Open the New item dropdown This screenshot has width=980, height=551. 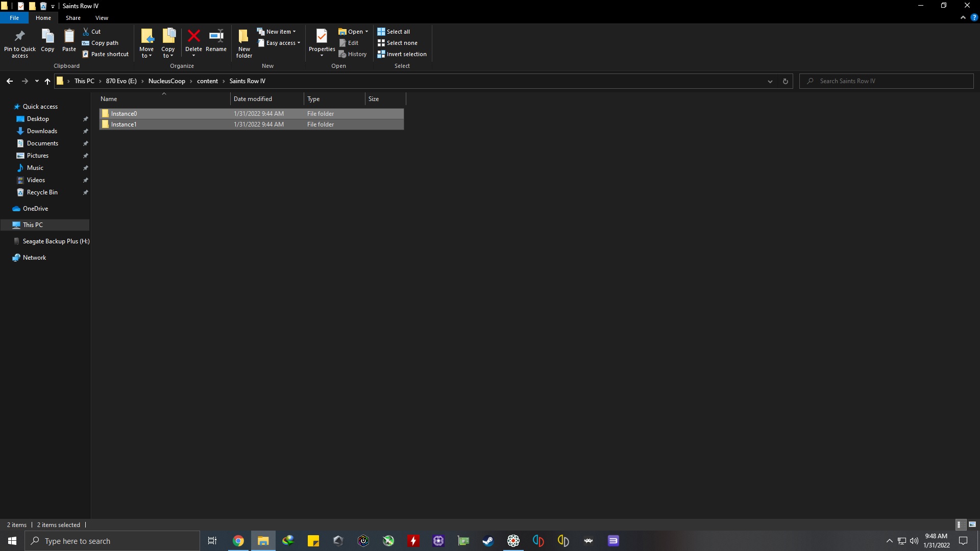[276, 32]
